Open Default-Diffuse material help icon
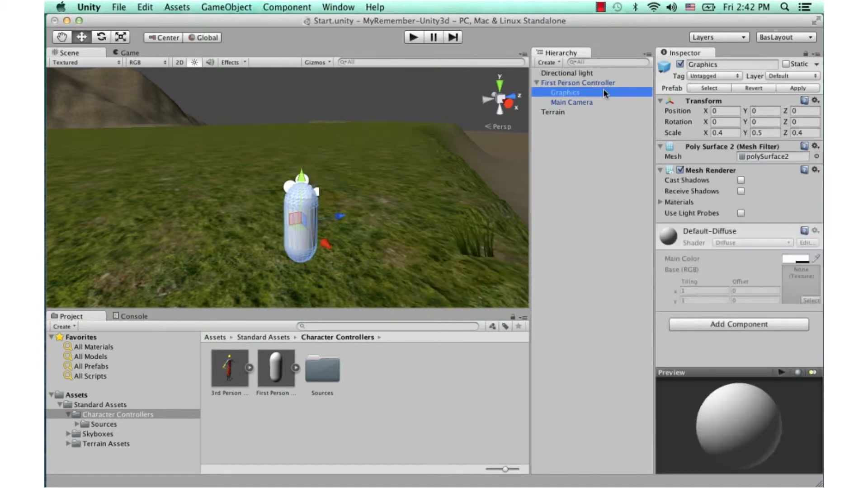 (804, 230)
